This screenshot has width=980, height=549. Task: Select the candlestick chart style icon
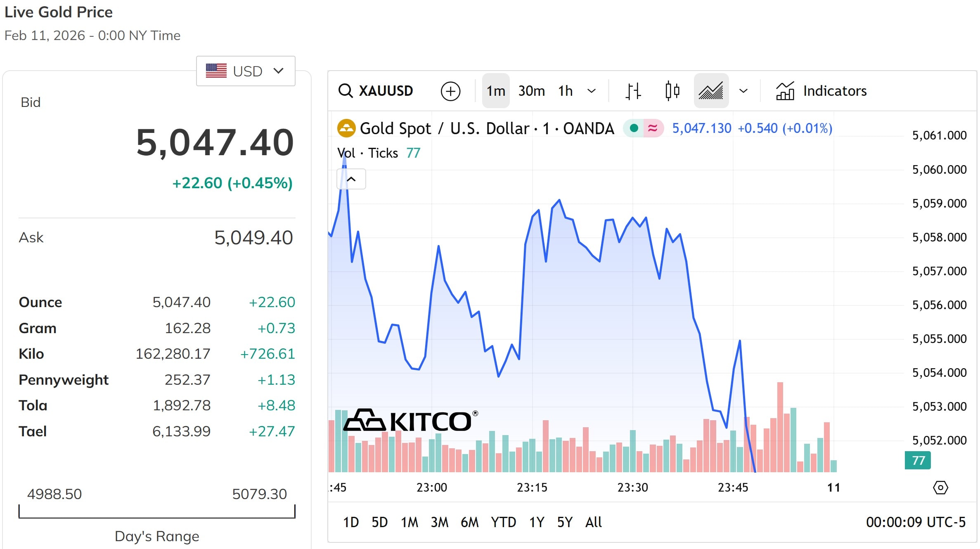click(672, 91)
